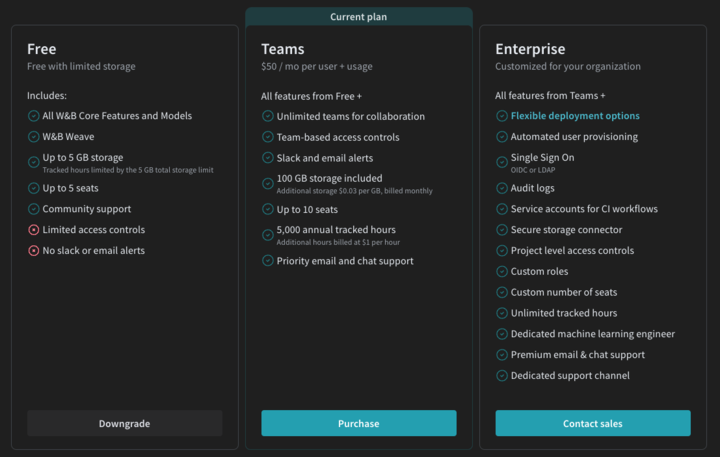This screenshot has width=720, height=457.
Task: Click the Teams plan heading
Action: [282, 49]
